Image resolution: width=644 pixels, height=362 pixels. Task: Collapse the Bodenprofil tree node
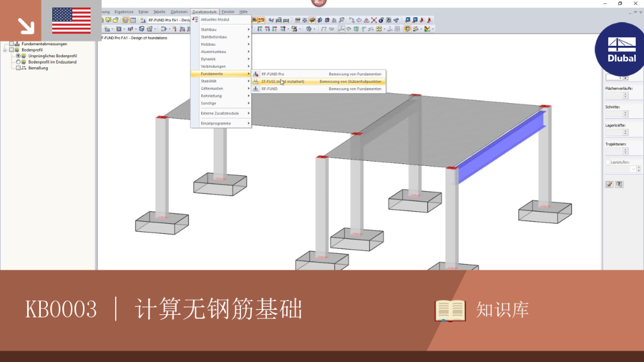pyautogui.click(x=5, y=50)
